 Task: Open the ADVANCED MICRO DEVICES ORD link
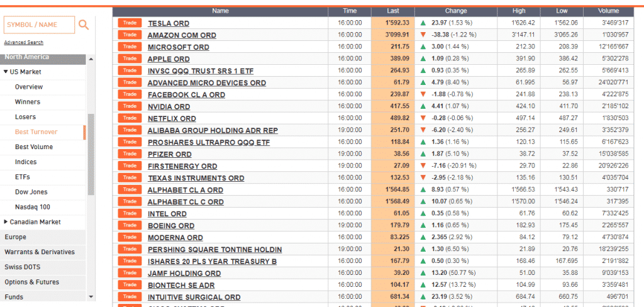click(206, 83)
